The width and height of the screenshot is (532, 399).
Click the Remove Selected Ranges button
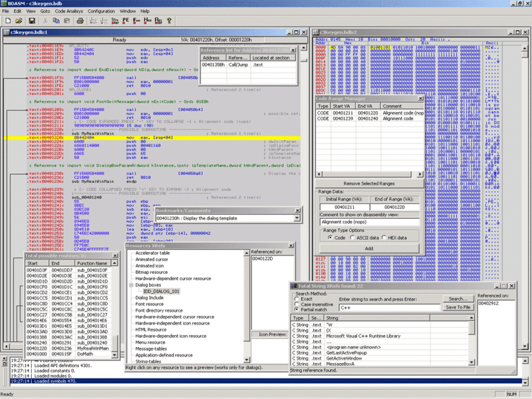point(369,184)
